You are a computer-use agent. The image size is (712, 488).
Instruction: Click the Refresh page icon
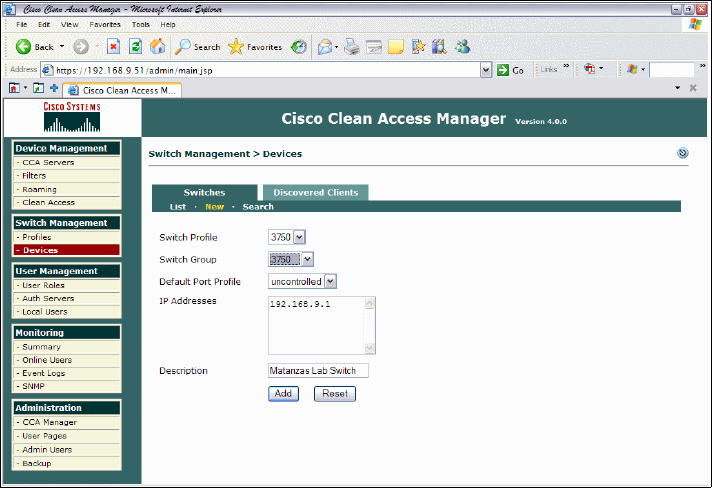(x=136, y=46)
